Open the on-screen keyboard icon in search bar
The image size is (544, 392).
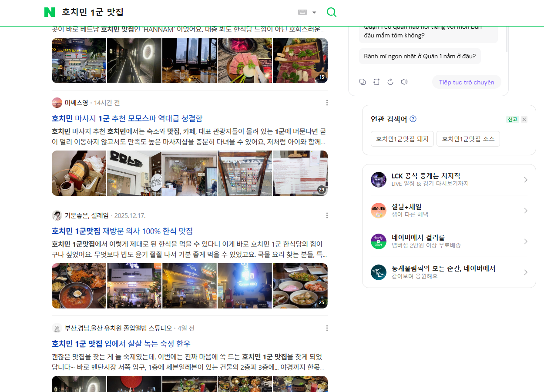point(303,12)
